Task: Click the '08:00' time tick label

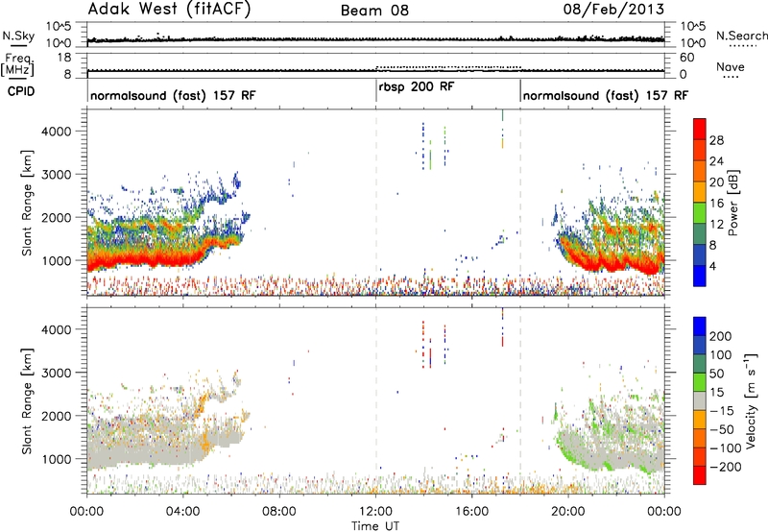Action: point(279,512)
